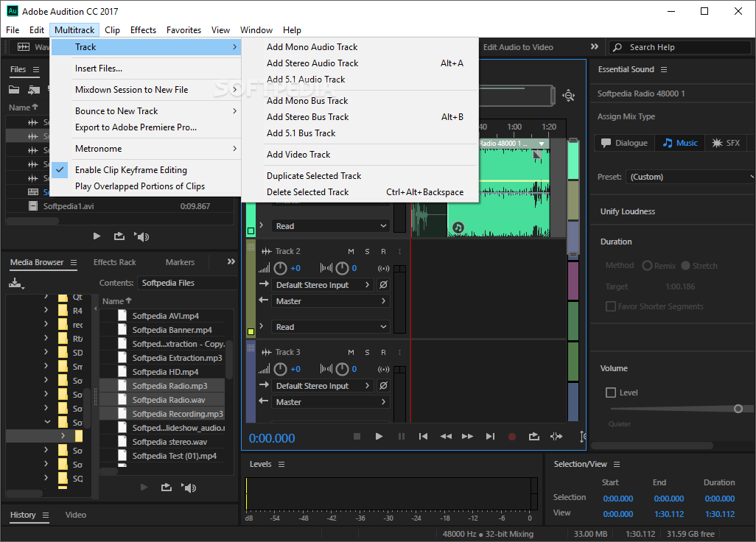Open Track 2 Default Stereo Input dropdown
The image size is (756, 542).
(x=323, y=285)
